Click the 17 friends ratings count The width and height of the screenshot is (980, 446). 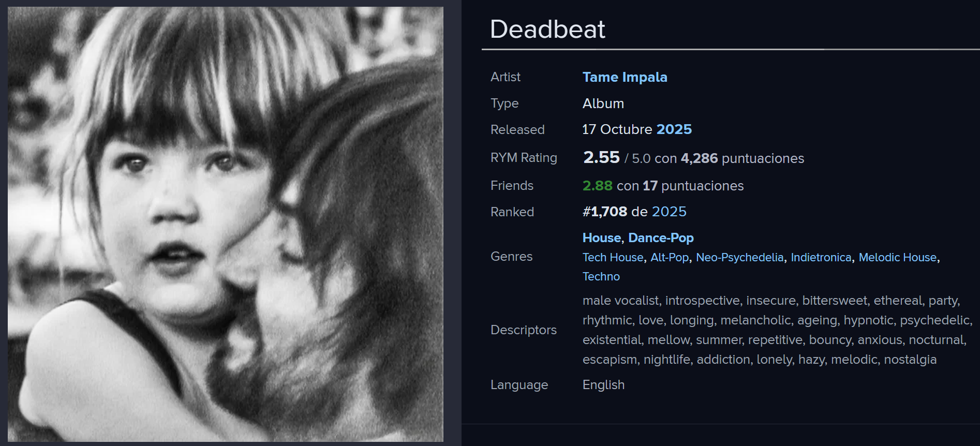tap(650, 186)
